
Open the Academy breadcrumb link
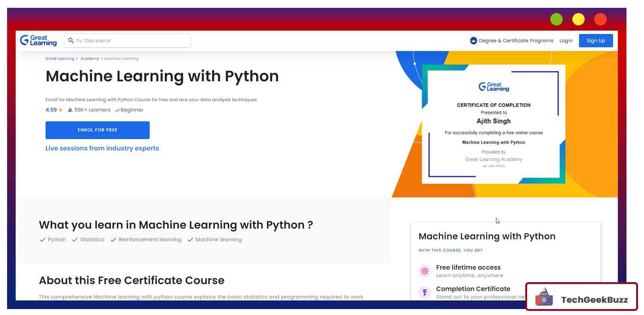click(90, 59)
